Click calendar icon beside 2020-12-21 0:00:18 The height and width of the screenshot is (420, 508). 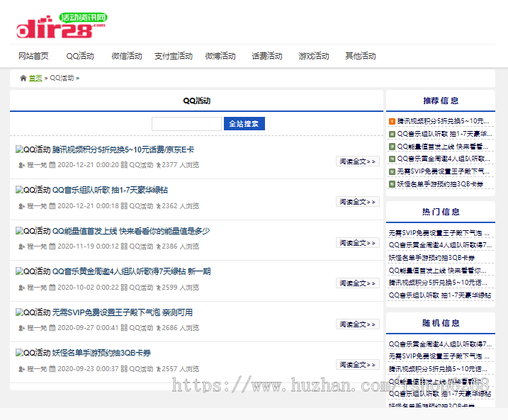click(x=52, y=206)
